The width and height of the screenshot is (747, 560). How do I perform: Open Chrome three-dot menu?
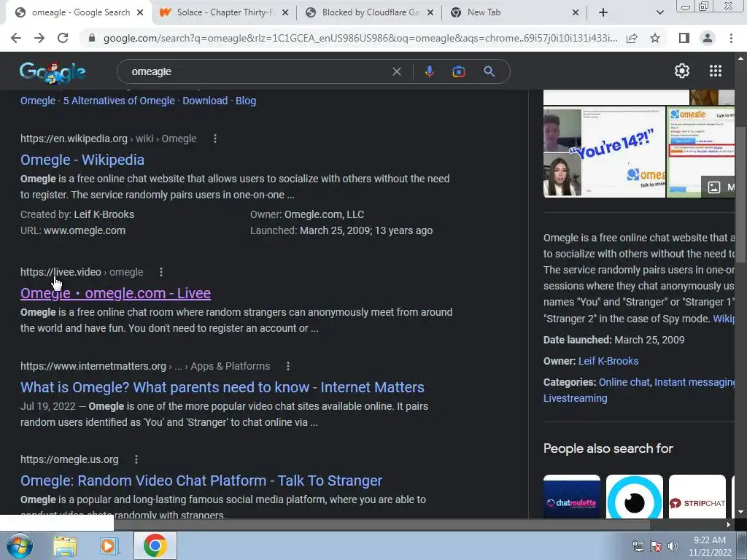pyautogui.click(x=731, y=38)
